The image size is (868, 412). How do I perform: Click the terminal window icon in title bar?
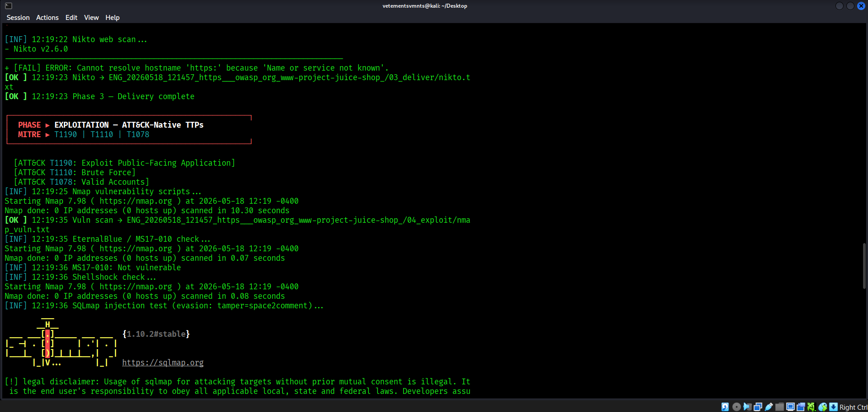(x=9, y=6)
